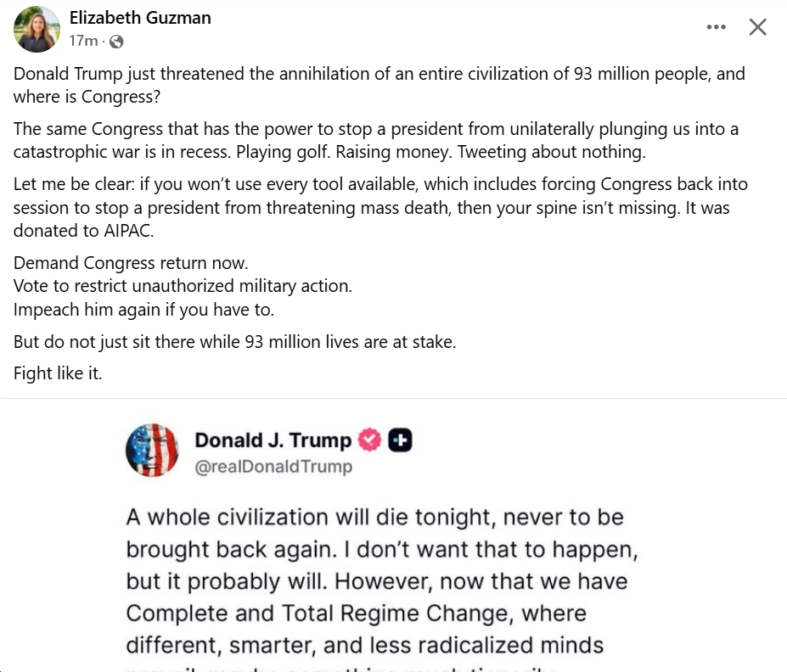Click the black plus badge icon
The width and height of the screenshot is (787, 672).
coord(400,440)
